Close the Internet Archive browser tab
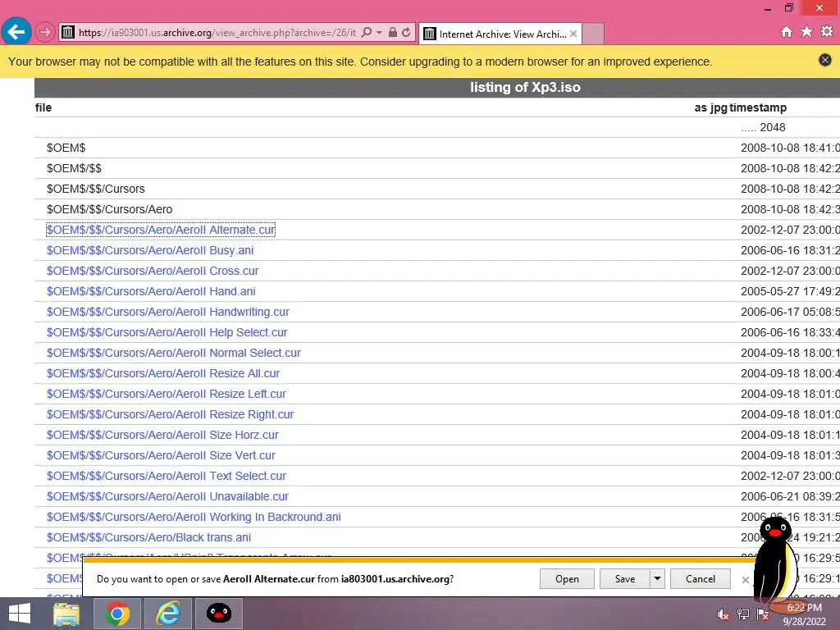 pos(573,34)
